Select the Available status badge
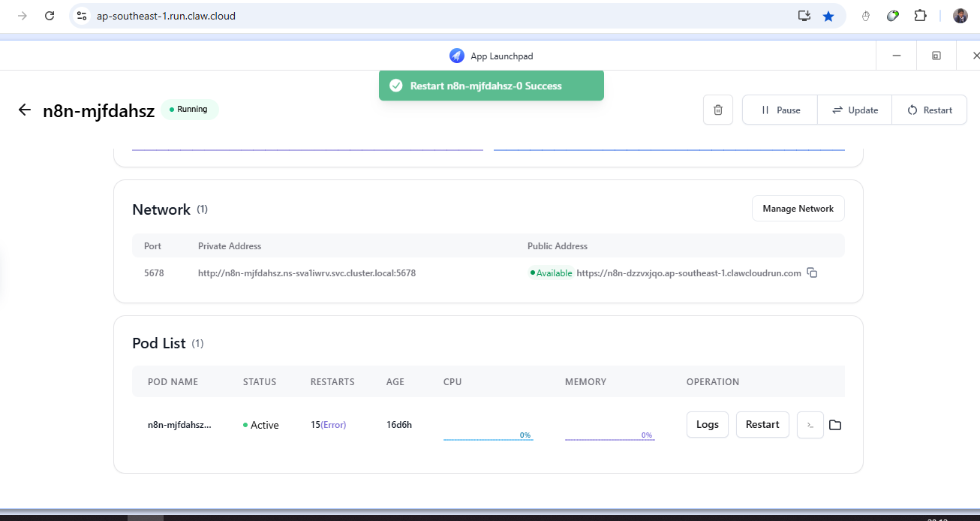 [x=552, y=273]
